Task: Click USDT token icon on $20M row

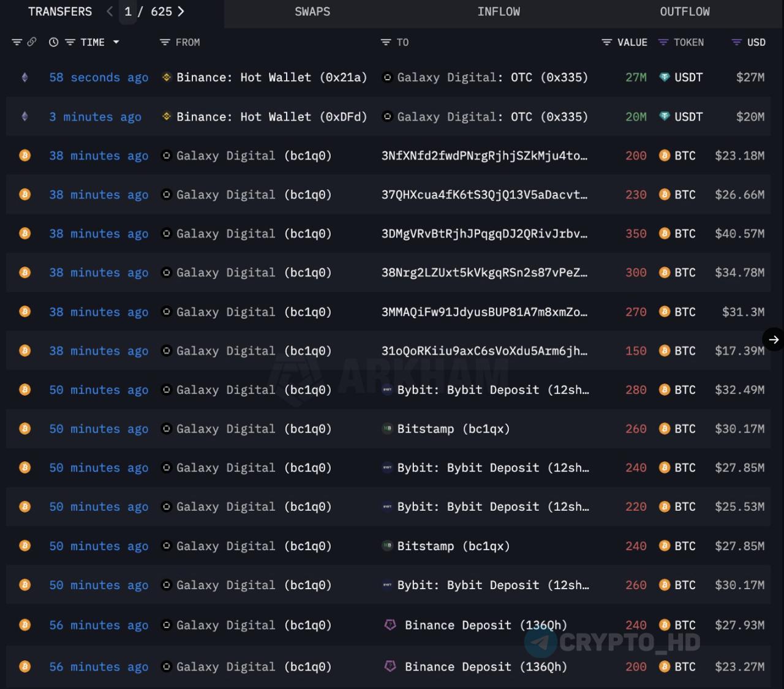Action: coord(664,117)
